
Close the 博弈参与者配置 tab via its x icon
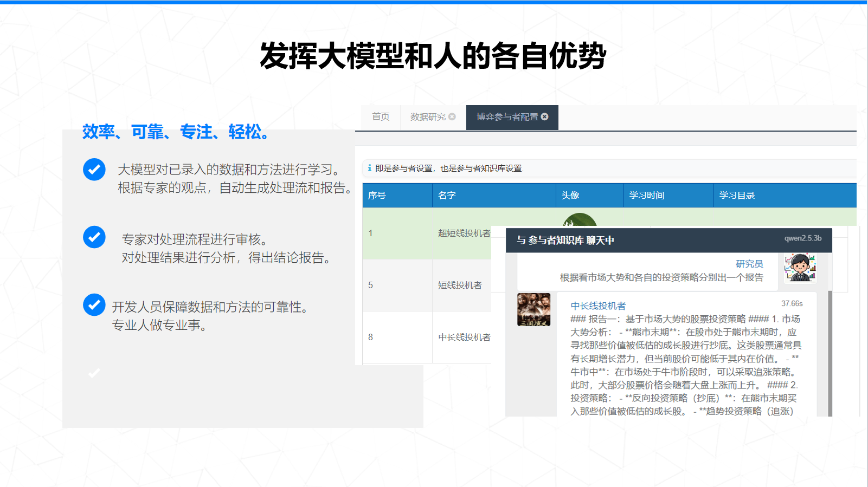(x=545, y=117)
